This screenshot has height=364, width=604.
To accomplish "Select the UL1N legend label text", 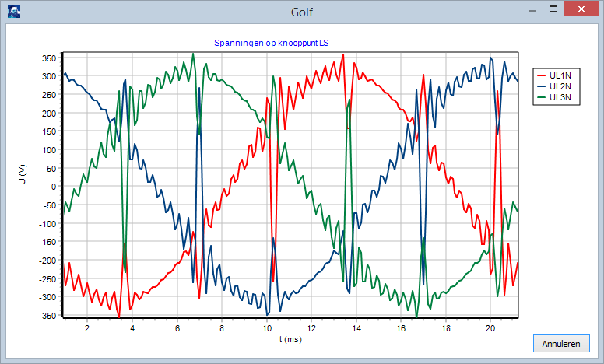I will (560, 75).
